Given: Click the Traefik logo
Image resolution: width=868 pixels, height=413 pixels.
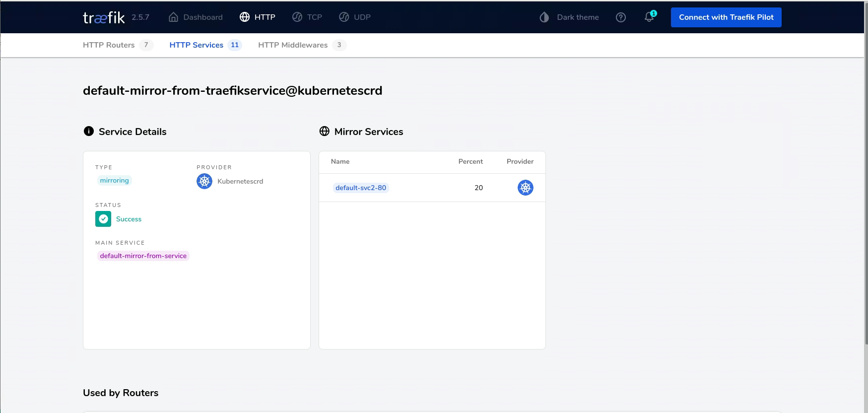Looking at the screenshot, I should pyautogui.click(x=104, y=18).
